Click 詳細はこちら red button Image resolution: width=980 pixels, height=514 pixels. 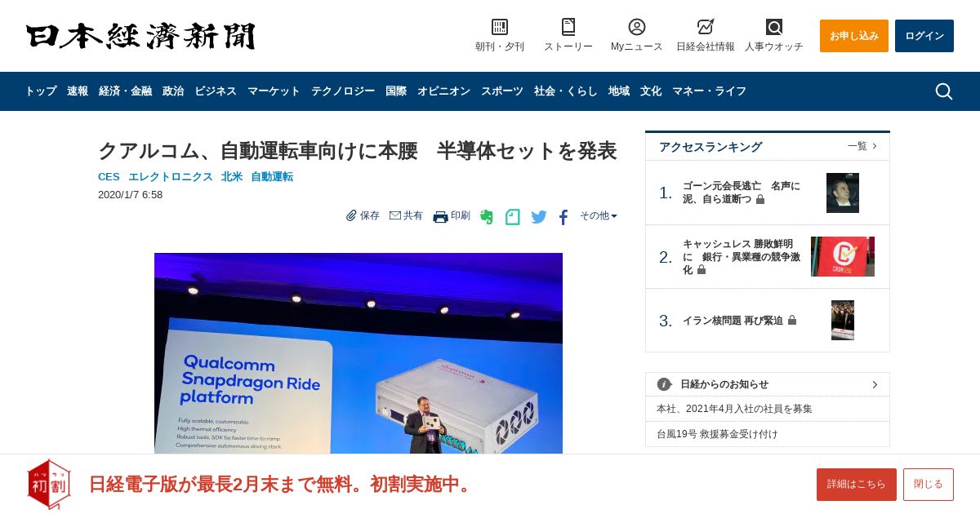click(857, 485)
